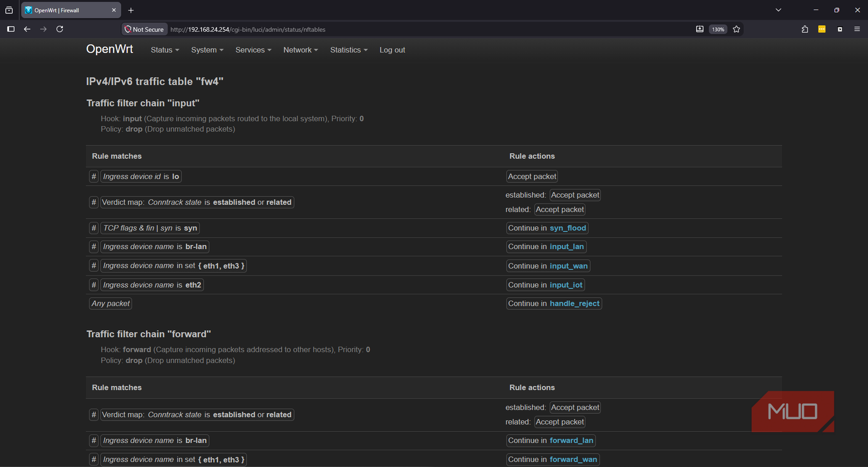Click 'Ingress device name is eth2' match
868x467 pixels.
(152, 285)
